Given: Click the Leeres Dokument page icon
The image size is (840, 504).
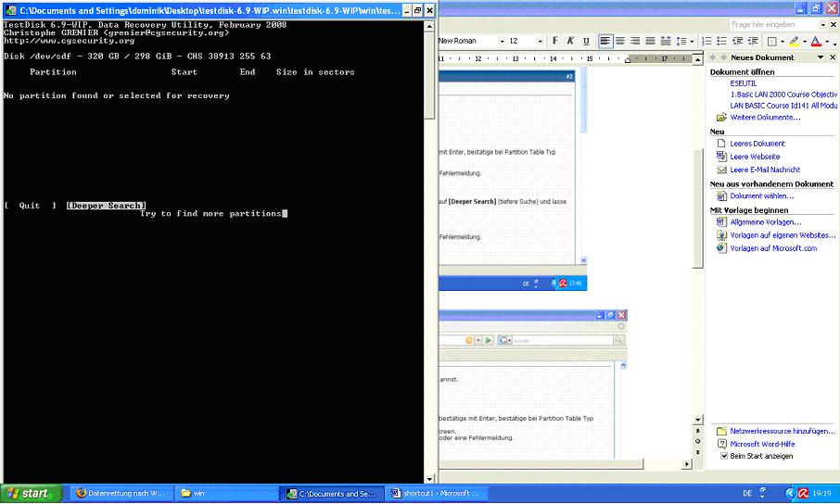Looking at the screenshot, I should click(x=721, y=144).
